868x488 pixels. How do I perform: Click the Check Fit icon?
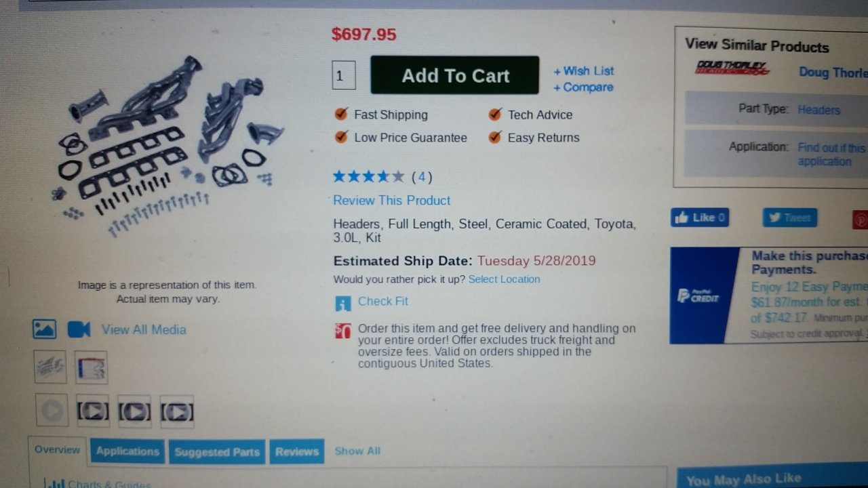tap(343, 302)
